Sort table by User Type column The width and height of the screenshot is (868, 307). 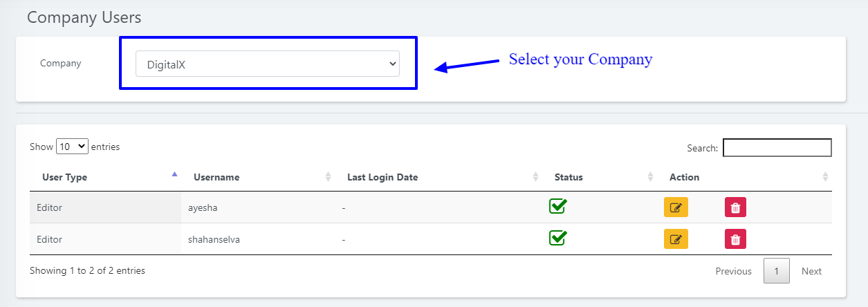coord(65,177)
